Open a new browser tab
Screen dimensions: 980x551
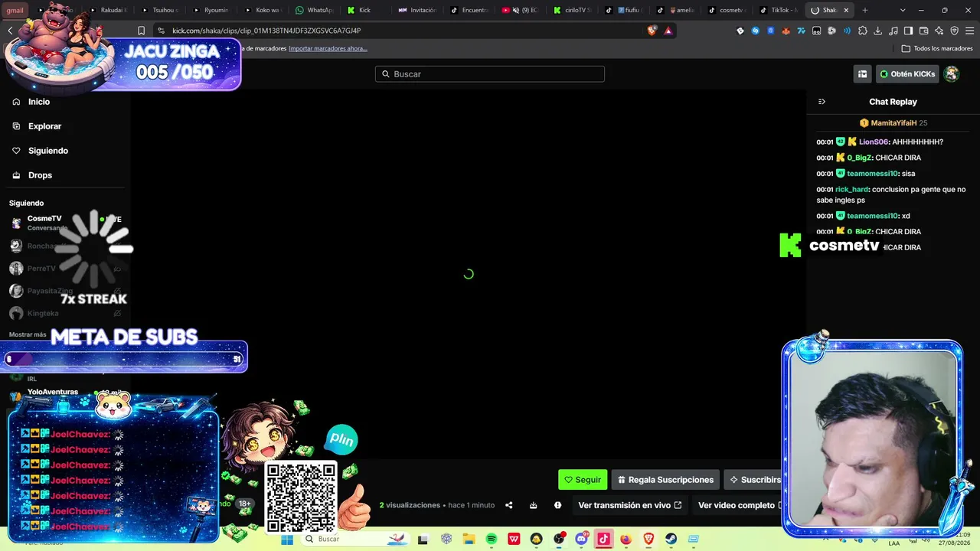coord(865,10)
